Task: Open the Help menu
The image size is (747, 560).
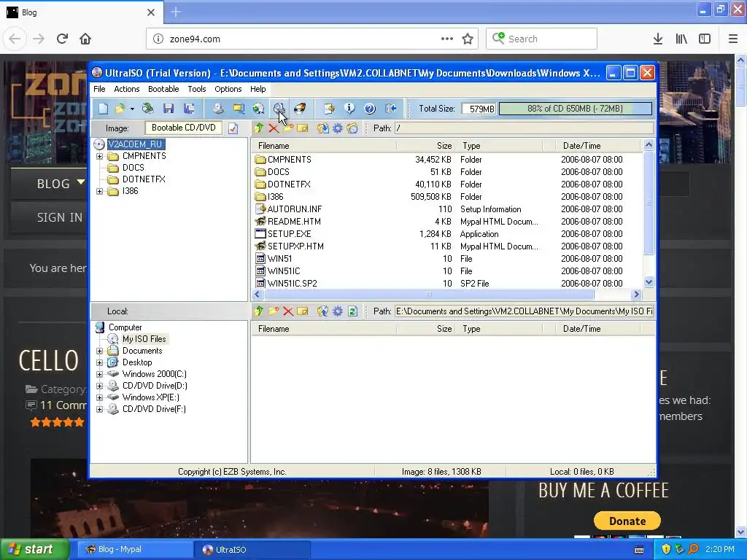Action: click(258, 89)
